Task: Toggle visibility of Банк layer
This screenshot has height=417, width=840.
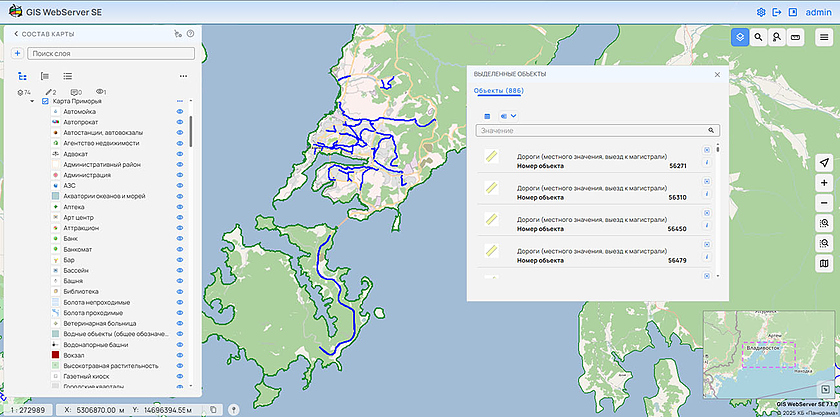Action: click(181, 239)
